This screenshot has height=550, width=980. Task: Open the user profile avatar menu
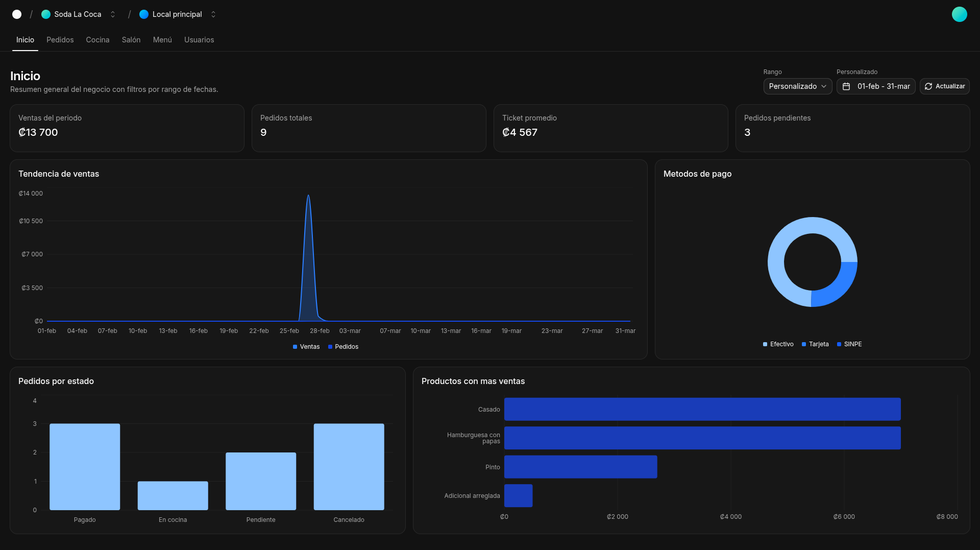(959, 14)
